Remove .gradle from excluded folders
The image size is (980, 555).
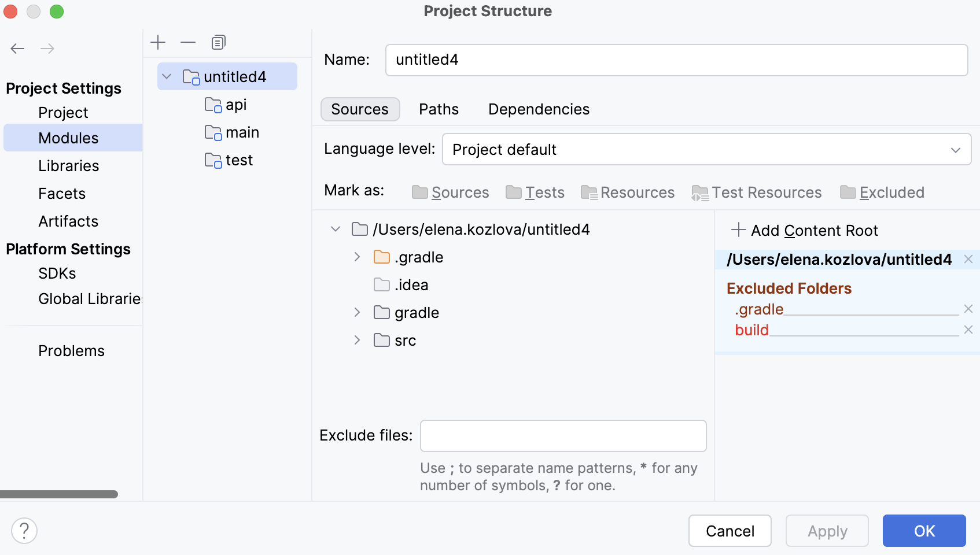click(x=968, y=309)
